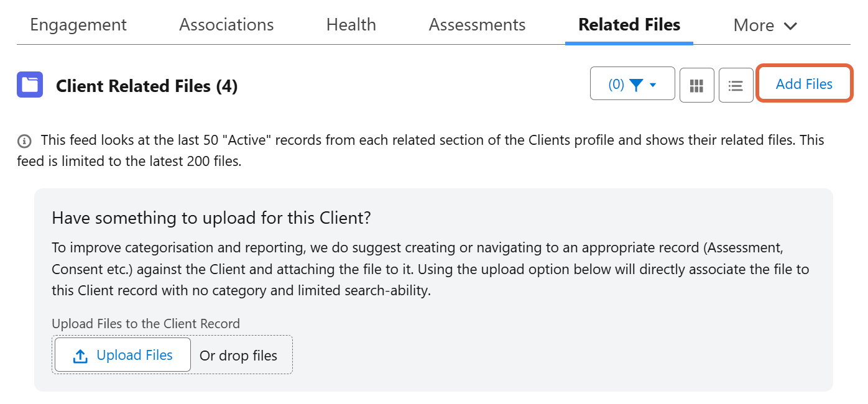This screenshot has width=868, height=404.
Task: Click the 'Upload Files to the Client Record' label
Action: tap(145, 324)
